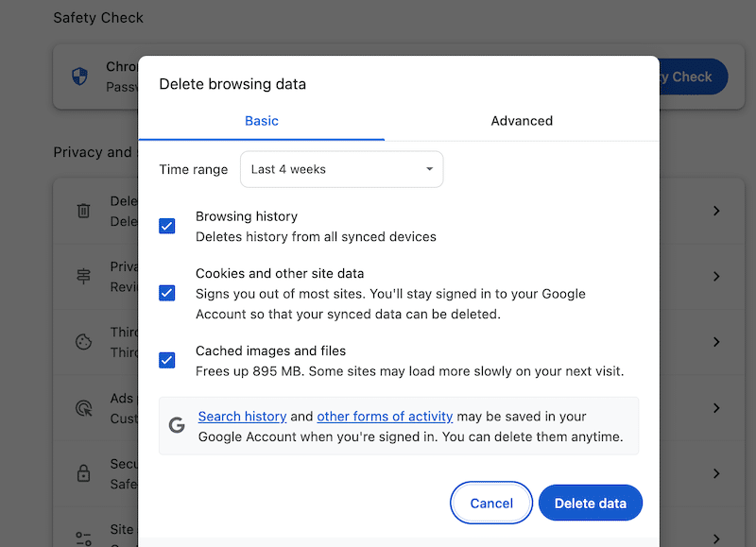Click the Site settings sliders icon
The image size is (756, 547).
tap(83, 538)
